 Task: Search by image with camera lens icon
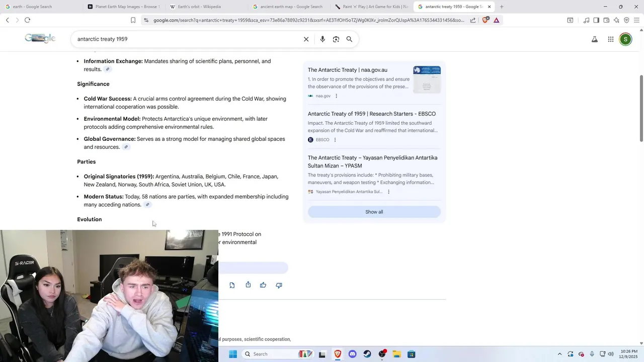(x=336, y=39)
